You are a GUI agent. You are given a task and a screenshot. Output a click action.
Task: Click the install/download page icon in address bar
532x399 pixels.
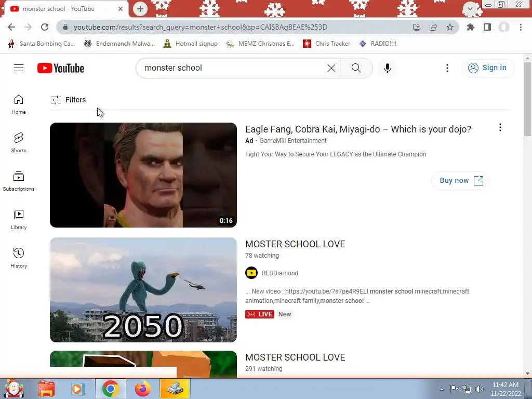(416, 27)
